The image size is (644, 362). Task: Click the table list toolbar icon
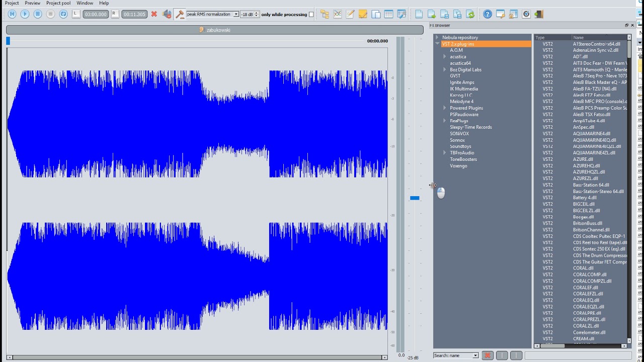388,14
